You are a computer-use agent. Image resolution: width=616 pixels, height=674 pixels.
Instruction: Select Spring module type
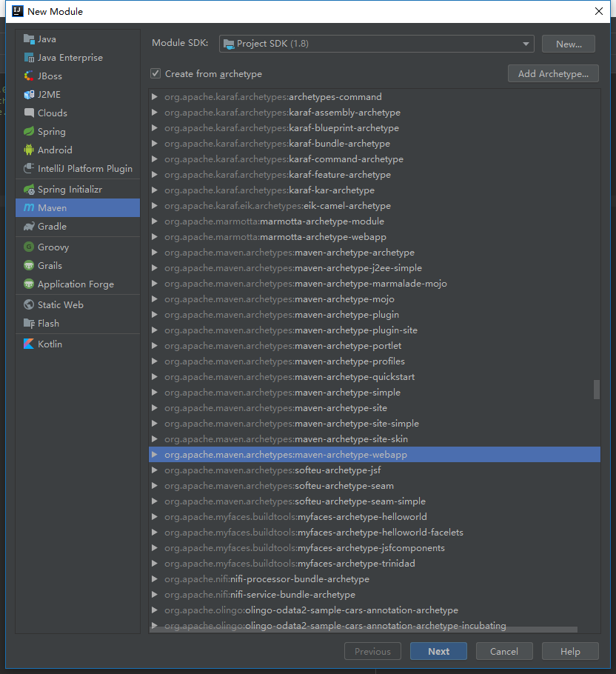click(x=78, y=132)
